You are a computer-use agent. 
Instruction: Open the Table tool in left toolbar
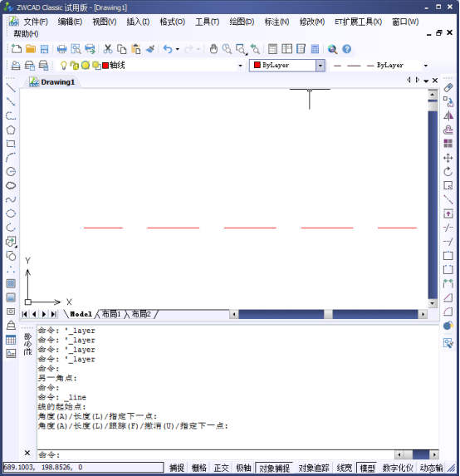pos(11,340)
